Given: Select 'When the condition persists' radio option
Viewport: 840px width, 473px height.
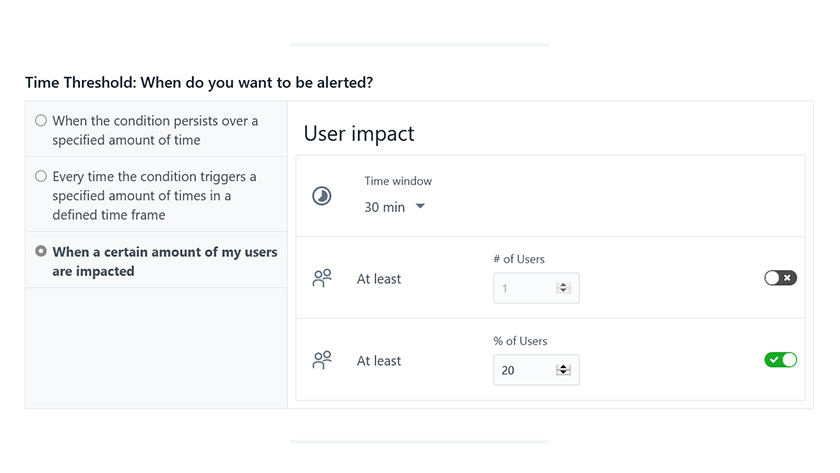Looking at the screenshot, I should tap(41, 121).
